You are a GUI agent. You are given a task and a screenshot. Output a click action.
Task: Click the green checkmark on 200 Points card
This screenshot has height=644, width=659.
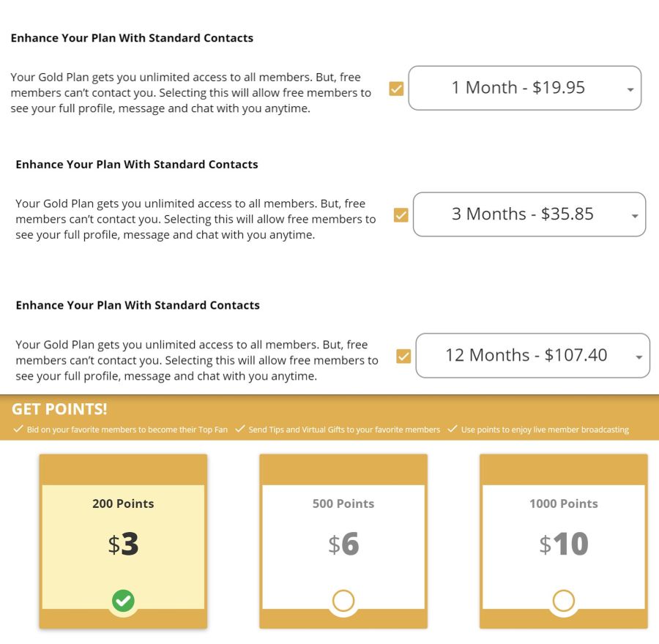(123, 601)
